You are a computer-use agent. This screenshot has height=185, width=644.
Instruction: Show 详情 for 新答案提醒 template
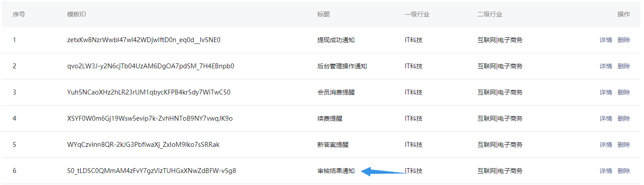pos(605,145)
